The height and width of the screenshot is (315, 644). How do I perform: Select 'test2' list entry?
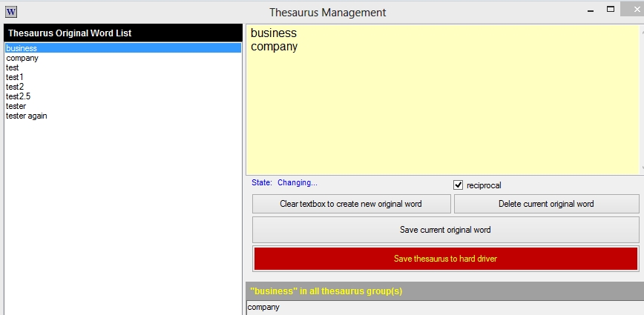pyautogui.click(x=15, y=87)
